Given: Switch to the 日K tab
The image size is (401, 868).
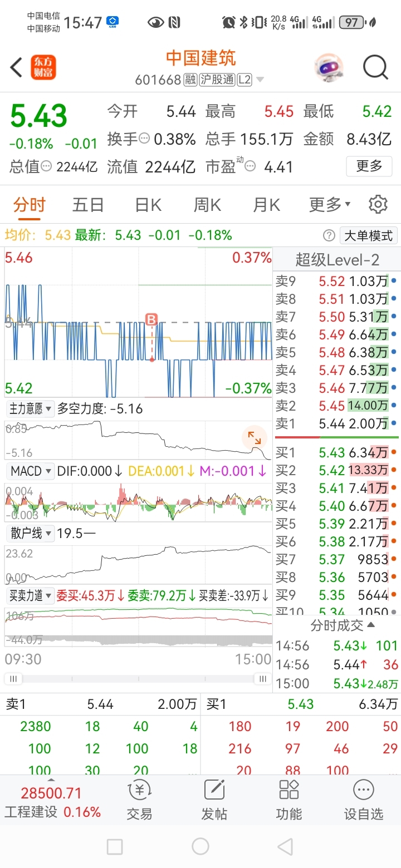Looking at the screenshot, I should point(148,205).
